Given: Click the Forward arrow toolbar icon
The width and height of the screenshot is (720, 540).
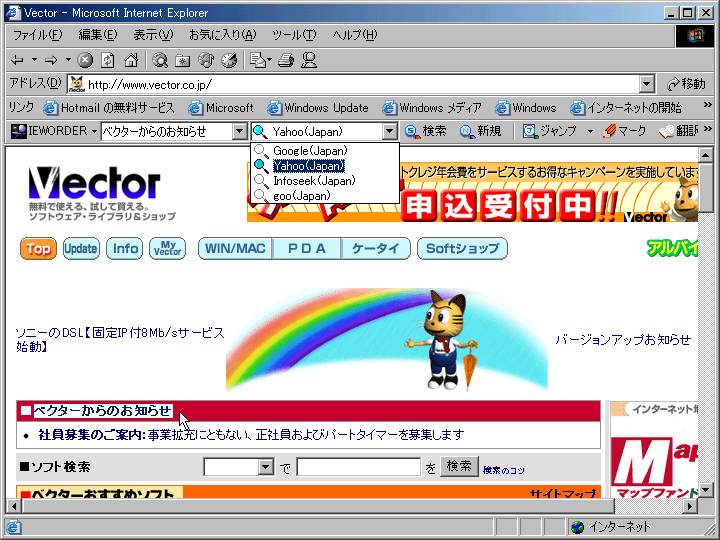Looking at the screenshot, I should 51,60.
